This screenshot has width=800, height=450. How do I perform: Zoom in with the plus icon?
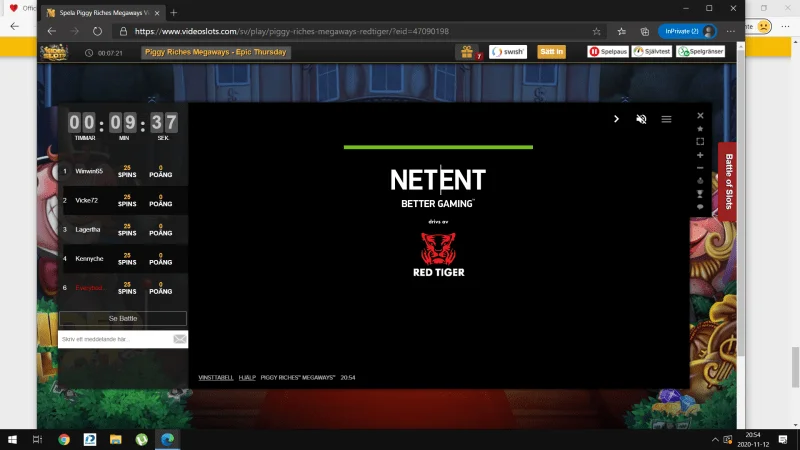700,155
